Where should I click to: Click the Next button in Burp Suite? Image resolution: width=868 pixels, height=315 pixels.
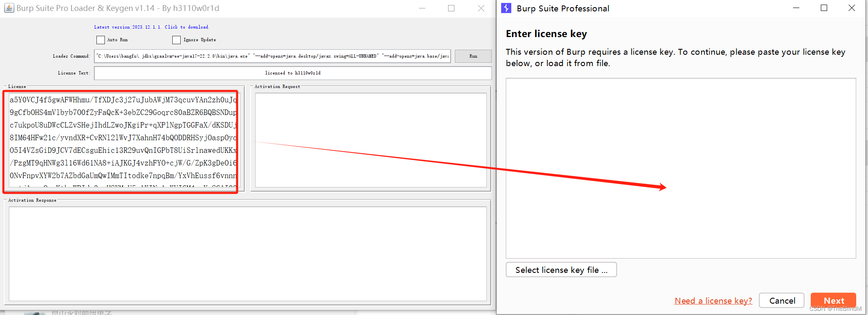point(833,301)
